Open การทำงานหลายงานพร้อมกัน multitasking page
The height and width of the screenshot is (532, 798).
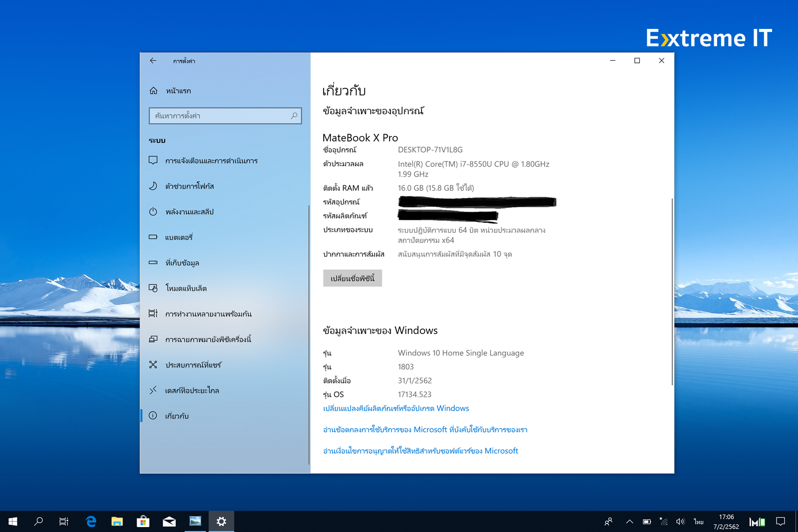(x=208, y=314)
